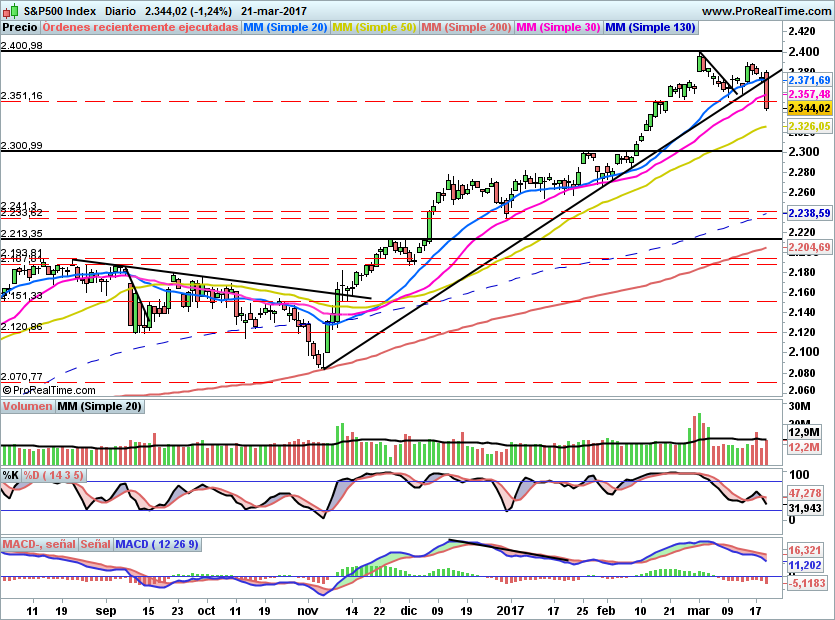Click the 31,943 stochastic value tag
The width and height of the screenshot is (835, 620).
pos(805,508)
